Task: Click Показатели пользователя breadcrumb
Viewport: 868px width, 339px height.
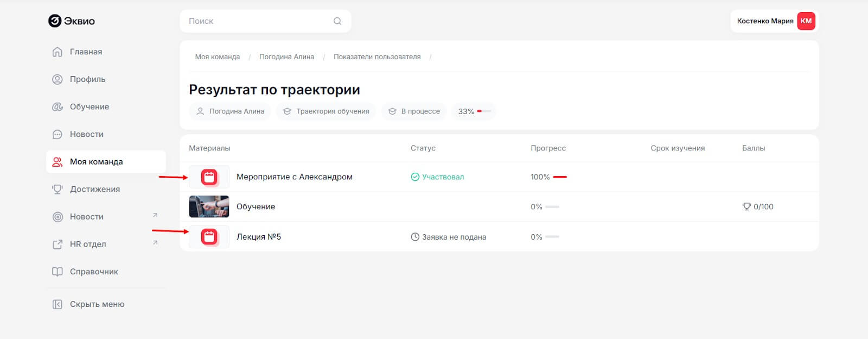Action: pyautogui.click(x=377, y=57)
